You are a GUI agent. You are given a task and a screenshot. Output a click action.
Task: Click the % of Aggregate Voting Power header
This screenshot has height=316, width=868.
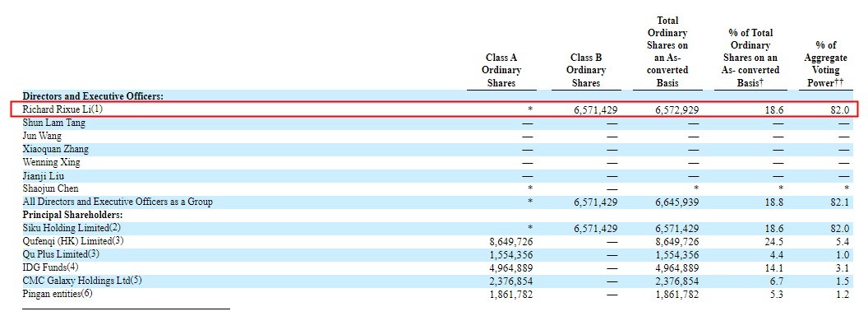825,63
